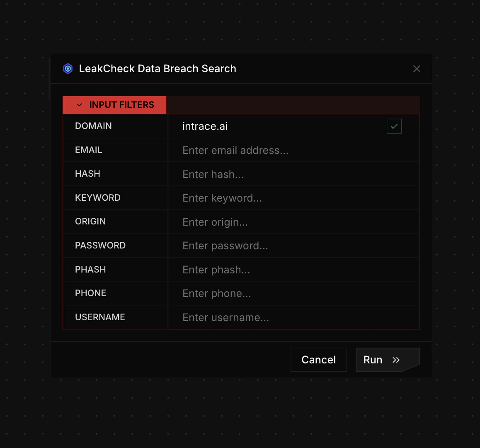Screen dimensions: 480x448
Task: Click the USERNAME row label
Action: 100,317
